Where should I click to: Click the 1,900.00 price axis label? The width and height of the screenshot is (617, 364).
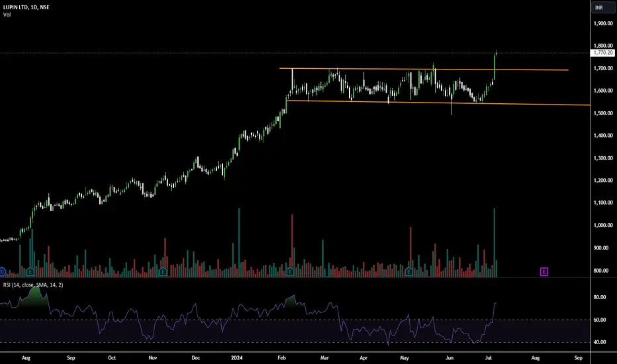(603, 23)
